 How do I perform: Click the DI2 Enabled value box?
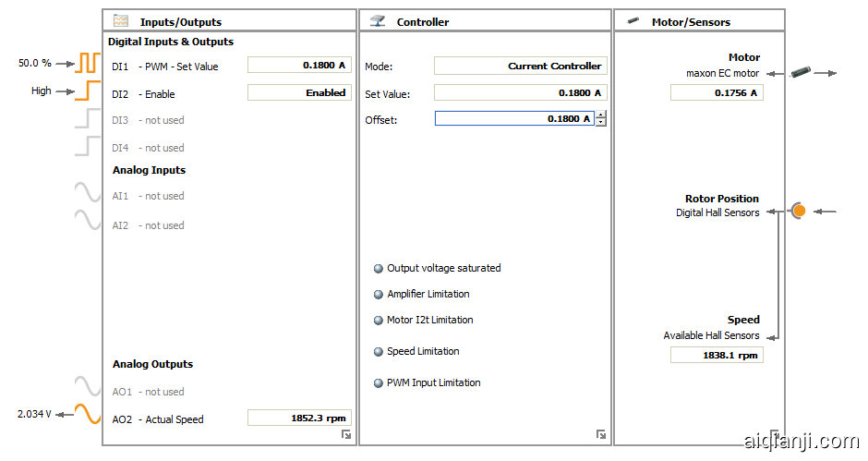coord(298,92)
